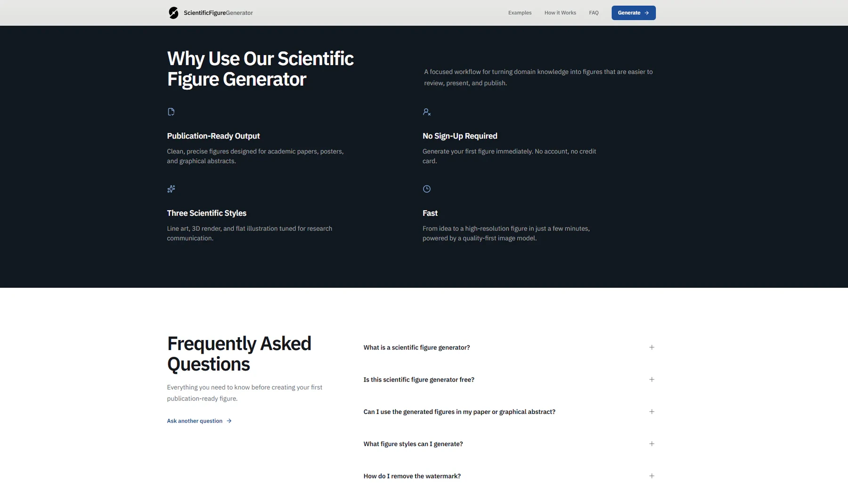
Task: Click the sparkles icon above Three Scientific Styles
Action: tap(171, 189)
